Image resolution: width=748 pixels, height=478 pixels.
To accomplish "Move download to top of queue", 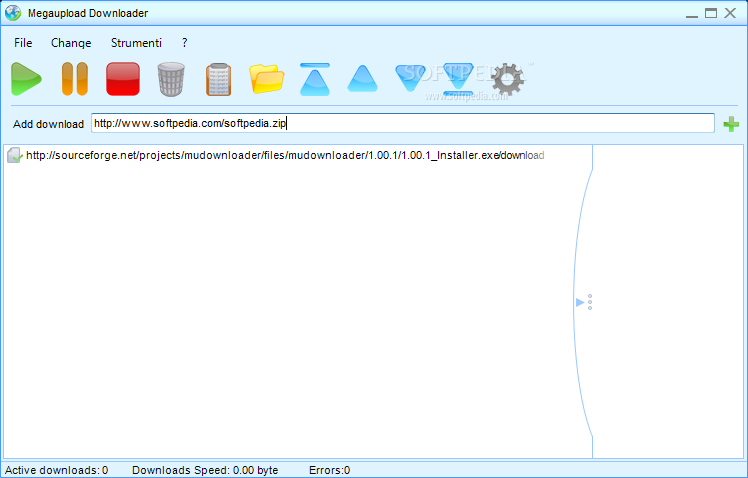I will pyautogui.click(x=315, y=79).
